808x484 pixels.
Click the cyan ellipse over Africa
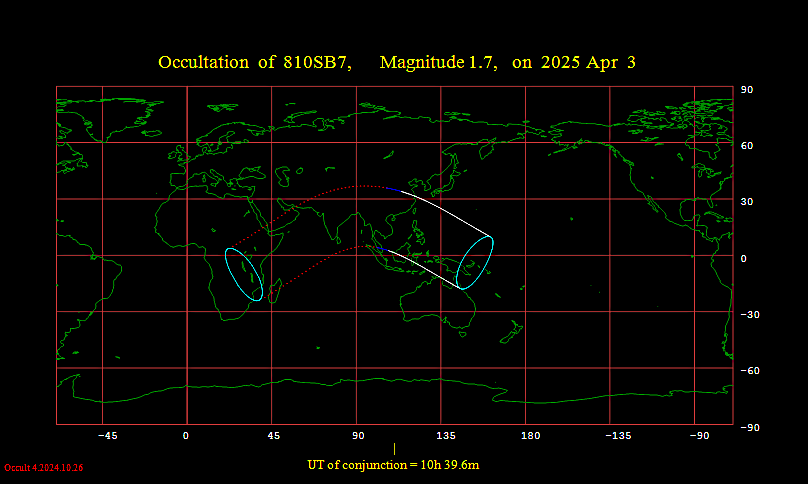pyautogui.click(x=244, y=274)
